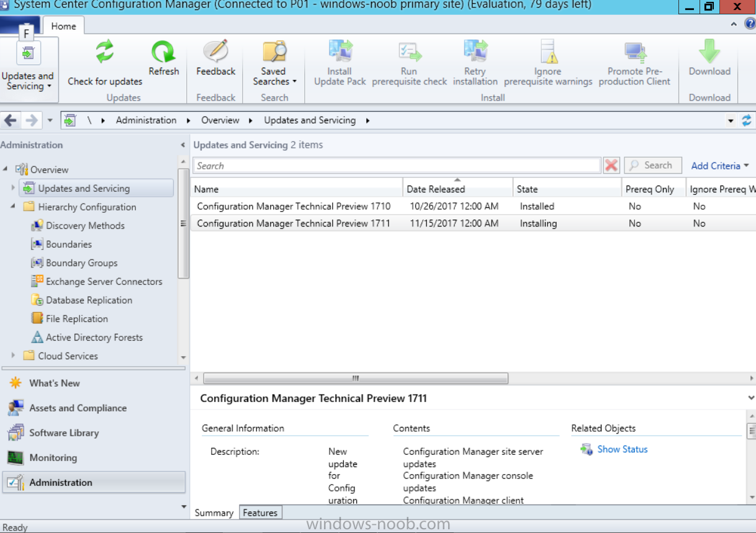The height and width of the screenshot is (533, 756).
Task: Open the Saved Searches dropdown
Action: tap(274, 63)
